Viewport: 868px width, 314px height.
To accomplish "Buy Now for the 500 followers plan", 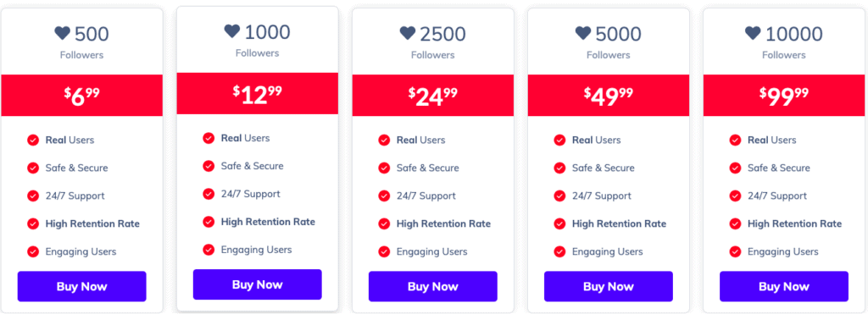I will (x=82, y=286).
